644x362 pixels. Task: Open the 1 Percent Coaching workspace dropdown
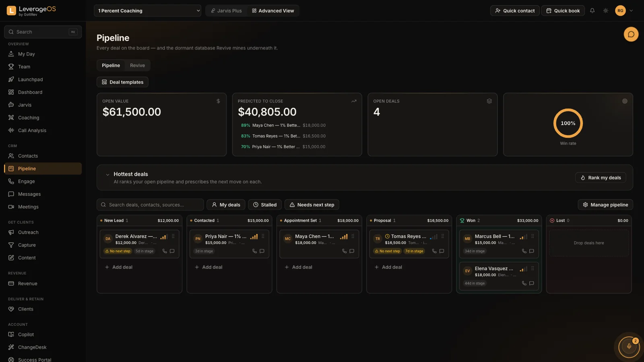point(147,11)
